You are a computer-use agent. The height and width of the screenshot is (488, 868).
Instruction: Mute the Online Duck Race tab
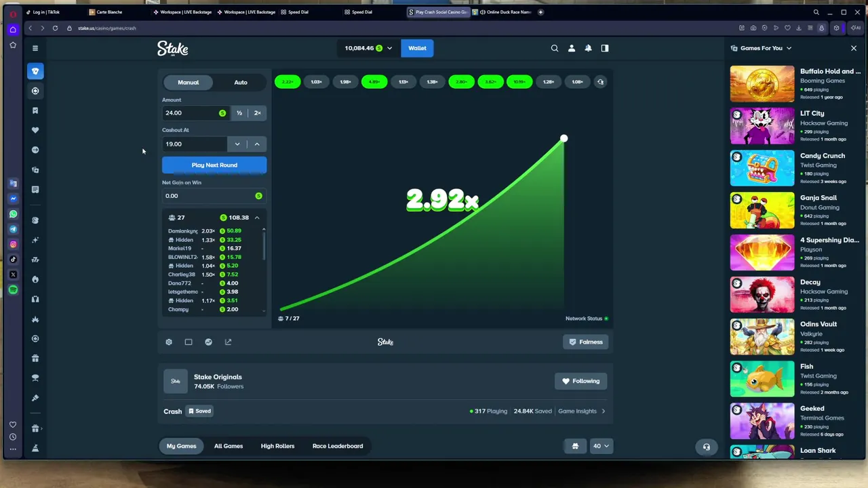click(481, 12)
